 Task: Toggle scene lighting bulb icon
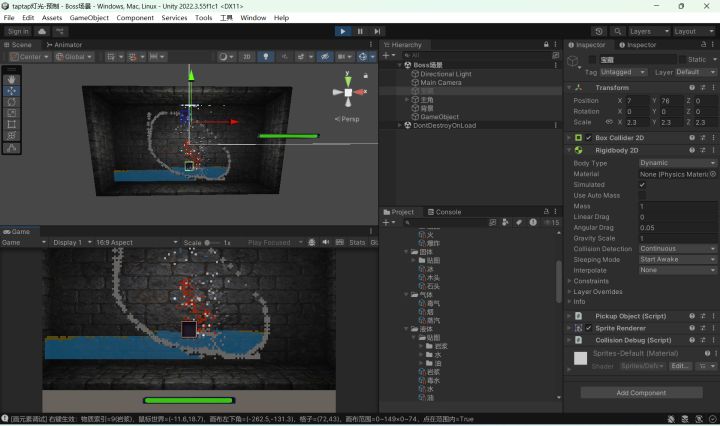click(265, 56)
